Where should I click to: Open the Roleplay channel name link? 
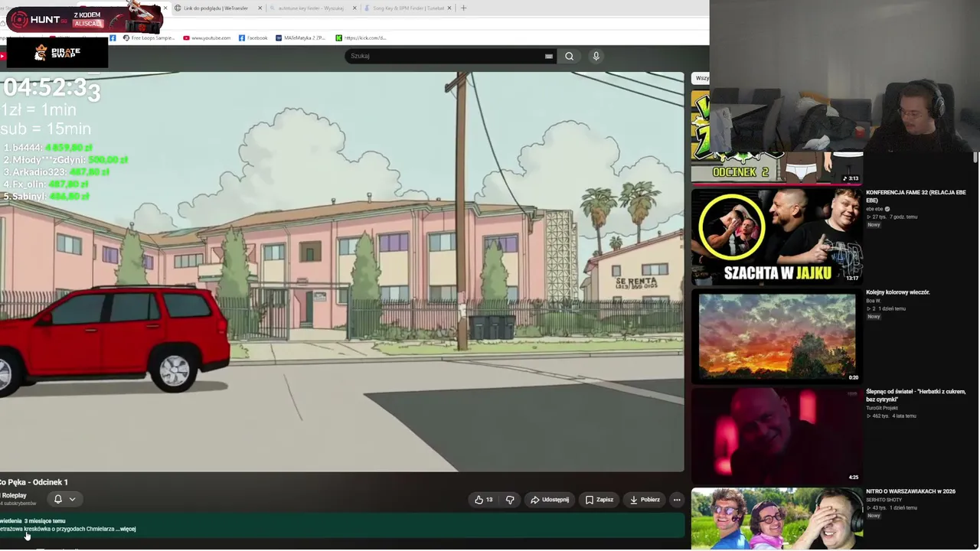pos(14,496)
